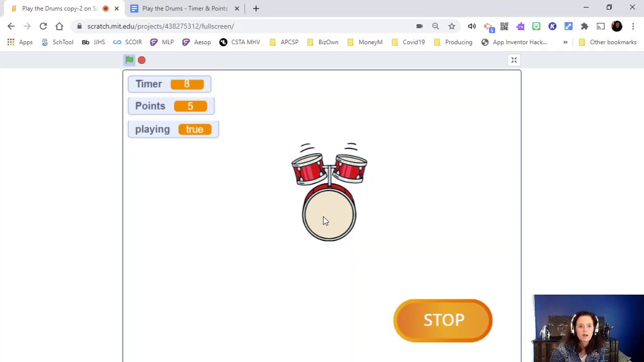This screenshot has height=362, width=644.
Task: Switch to Play the Drums - Timer & Points tab
Action: point(185,9)
